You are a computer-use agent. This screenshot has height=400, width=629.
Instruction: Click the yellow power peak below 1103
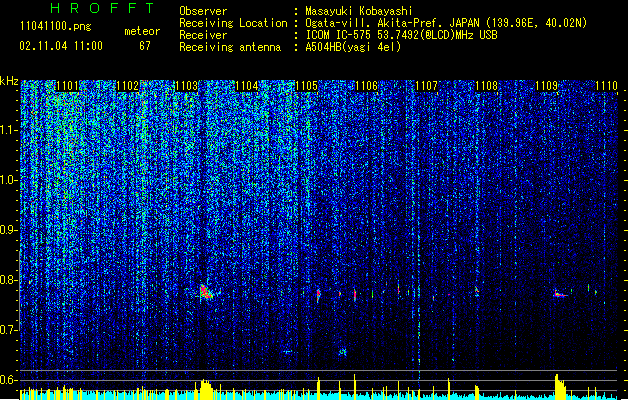click(205, 389)
